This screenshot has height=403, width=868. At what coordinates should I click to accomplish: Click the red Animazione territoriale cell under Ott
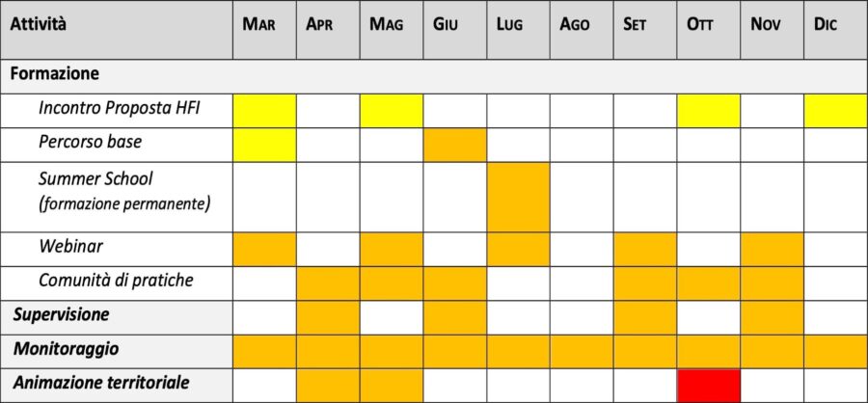709,386
